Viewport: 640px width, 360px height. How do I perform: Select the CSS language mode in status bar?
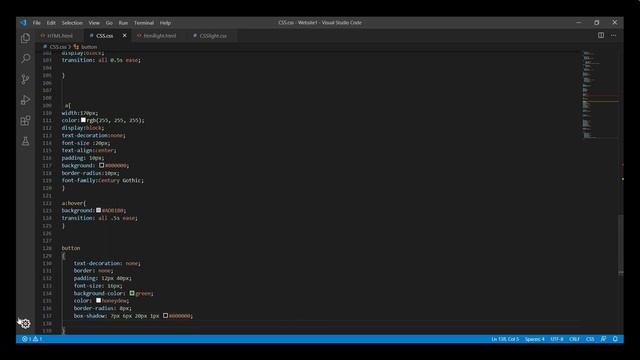[x=590, y=339]
